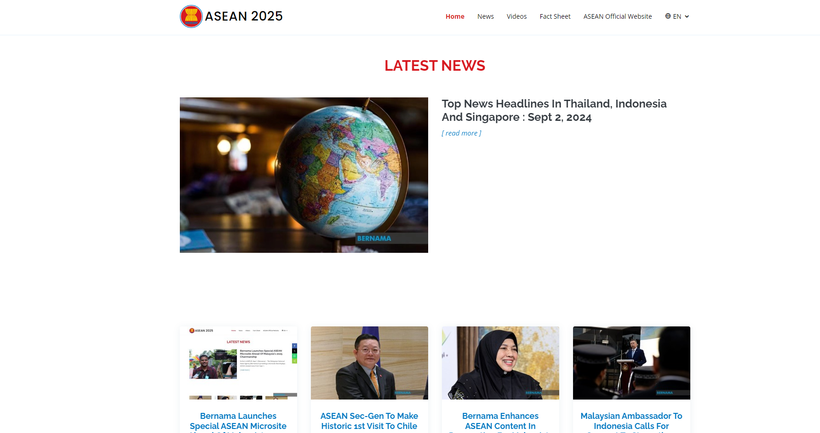Open the Top News Headlines Sept 2 article

click(x=554, y=110)
